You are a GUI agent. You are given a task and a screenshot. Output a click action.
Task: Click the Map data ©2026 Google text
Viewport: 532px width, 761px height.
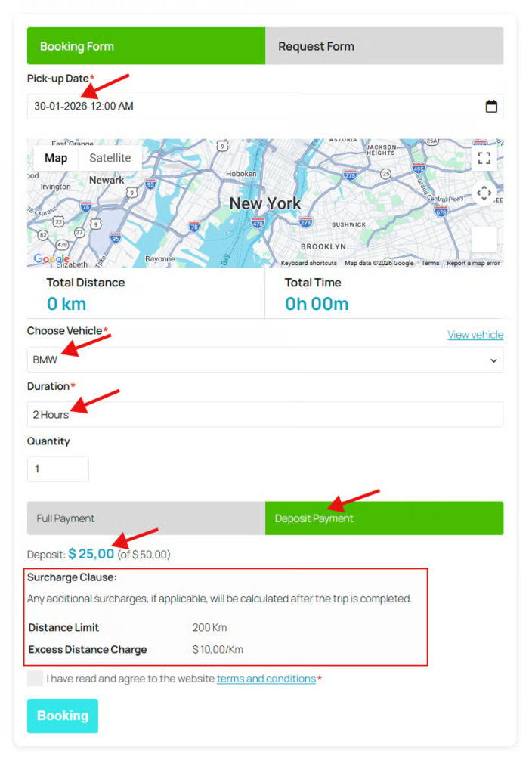(379, 263)
